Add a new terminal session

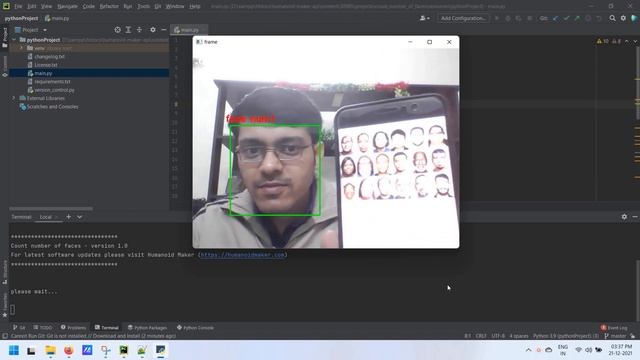(69, 217)
